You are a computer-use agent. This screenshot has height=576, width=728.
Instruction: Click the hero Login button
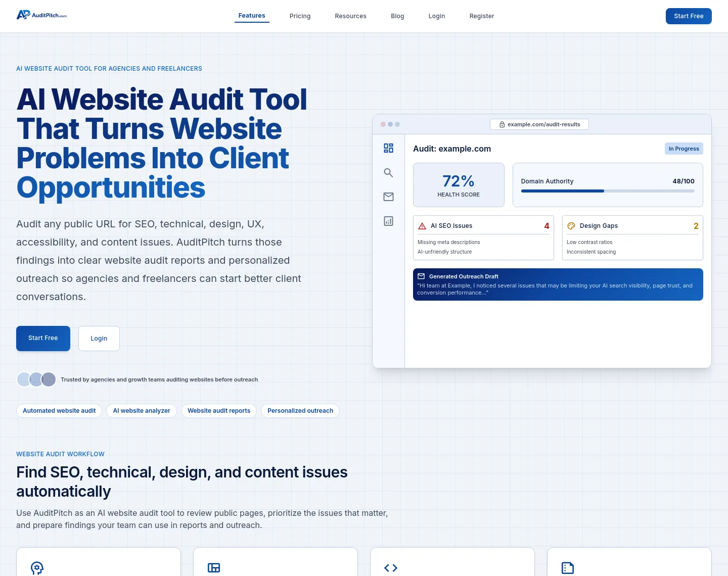pos(99,339)
